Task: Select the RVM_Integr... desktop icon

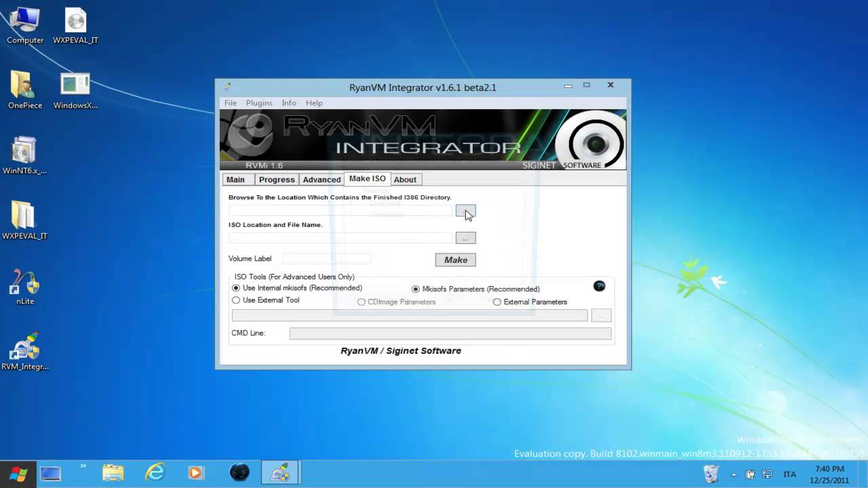Action: [25, 351]
